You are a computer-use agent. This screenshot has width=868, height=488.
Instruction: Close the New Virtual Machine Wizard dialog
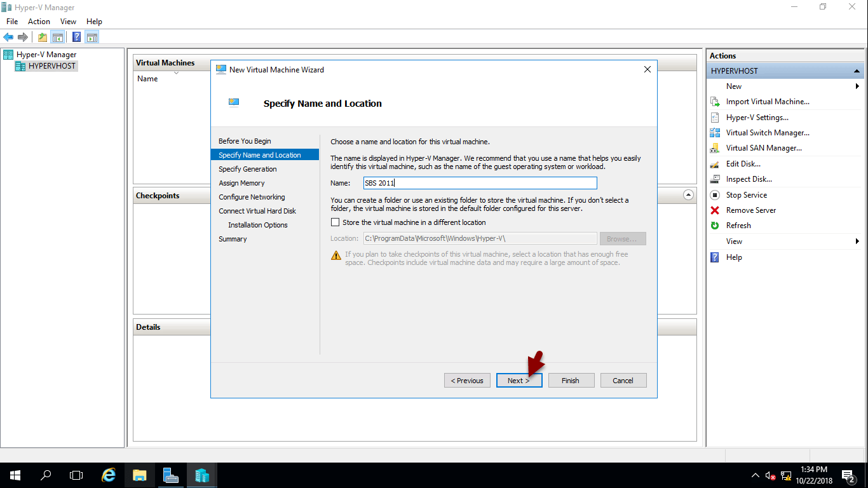(648, 69)
